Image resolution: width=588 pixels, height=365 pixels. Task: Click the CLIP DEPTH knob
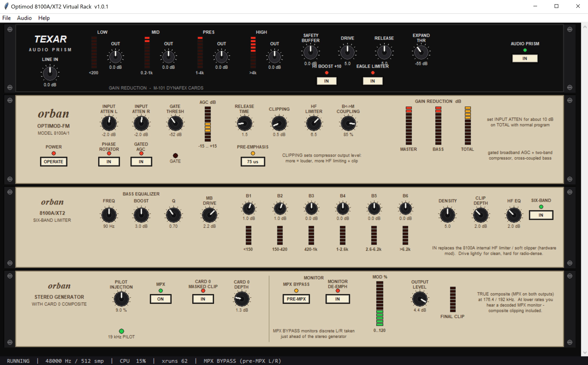(480, 215)
